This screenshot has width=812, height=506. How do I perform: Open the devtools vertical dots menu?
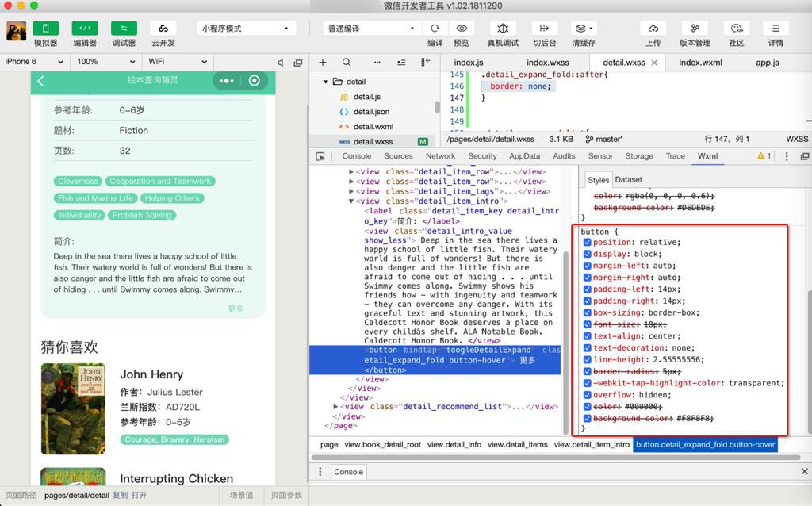click(x=787, y=156)
